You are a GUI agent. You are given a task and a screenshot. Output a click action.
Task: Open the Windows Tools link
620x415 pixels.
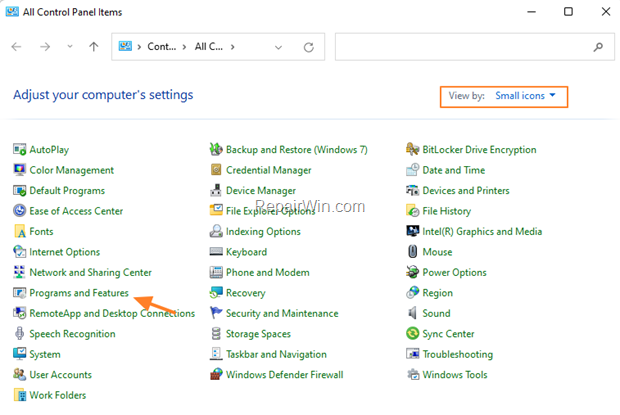pos(455,375)
